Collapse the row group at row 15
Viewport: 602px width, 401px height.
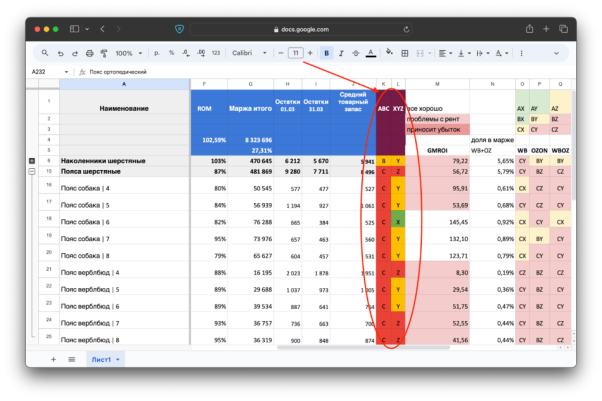point(32,172)
